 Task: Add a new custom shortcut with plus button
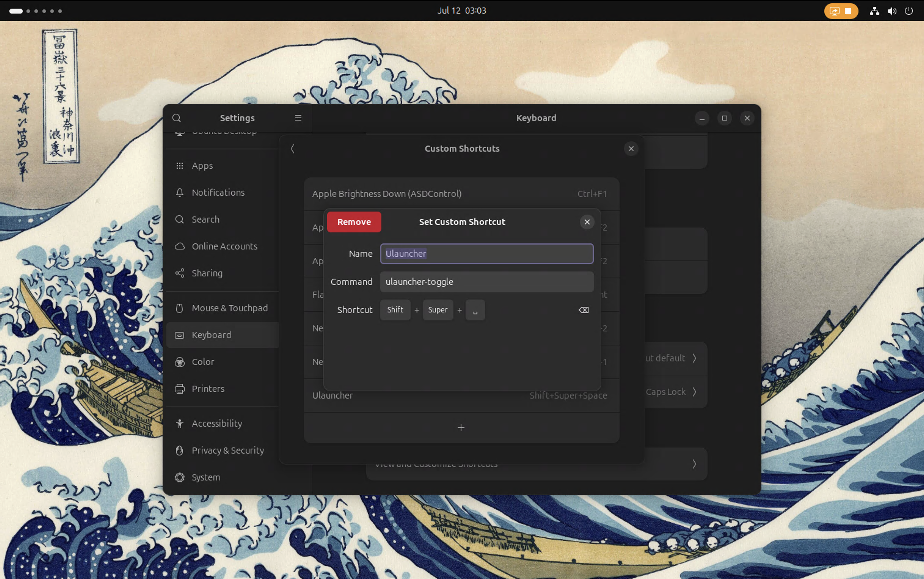click(x=461, y=427)
